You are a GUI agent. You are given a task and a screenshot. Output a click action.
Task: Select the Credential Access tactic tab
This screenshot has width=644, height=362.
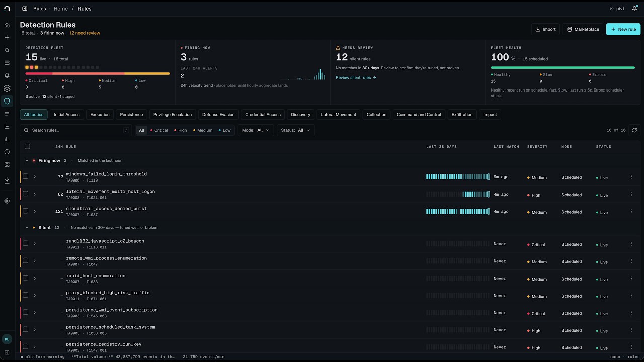point(263,115)
